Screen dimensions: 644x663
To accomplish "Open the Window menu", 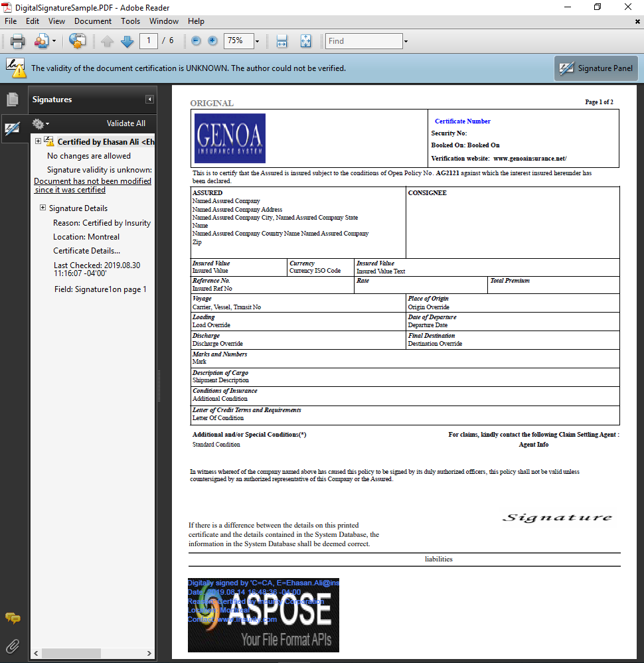I will [163, 21].
